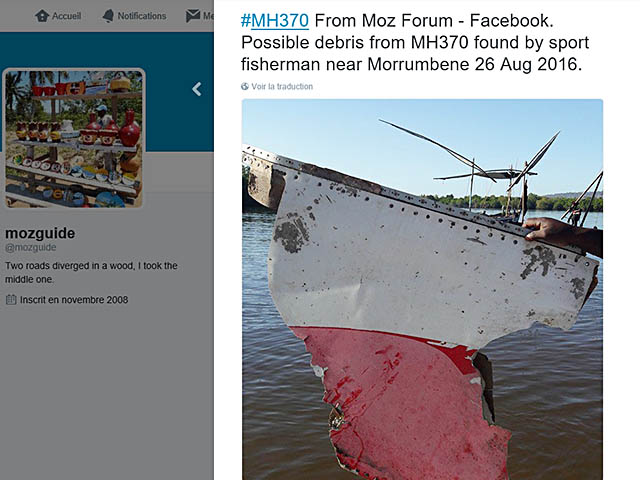
Task: Click the 'Inscrit en novembre 2008' text
Action: (74, 299)
